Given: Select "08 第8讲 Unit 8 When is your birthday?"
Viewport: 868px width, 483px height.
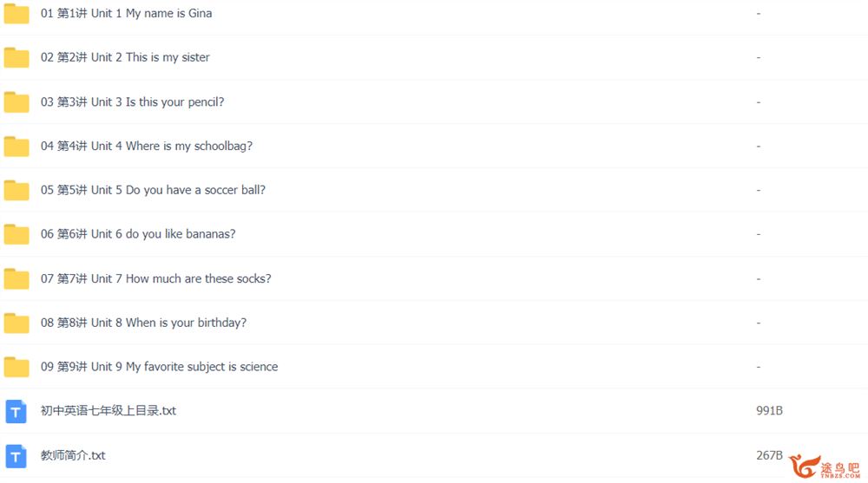Looking at the screenshot, I should [x=144, y=323].
